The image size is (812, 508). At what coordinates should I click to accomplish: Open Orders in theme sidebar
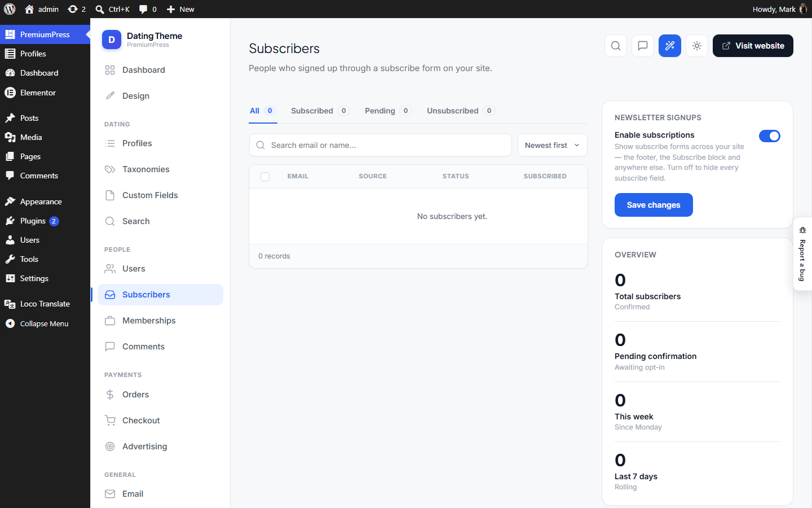point(160,395)
